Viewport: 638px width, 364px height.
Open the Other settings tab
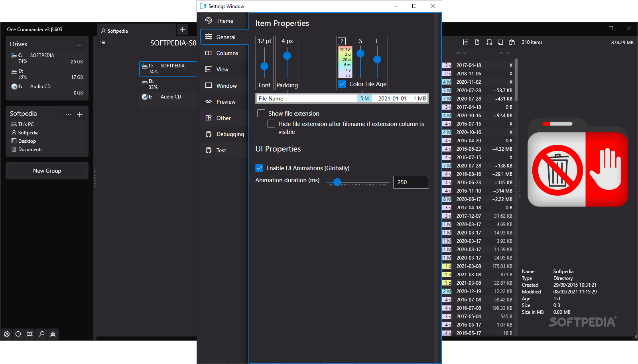tap(224, 118)
